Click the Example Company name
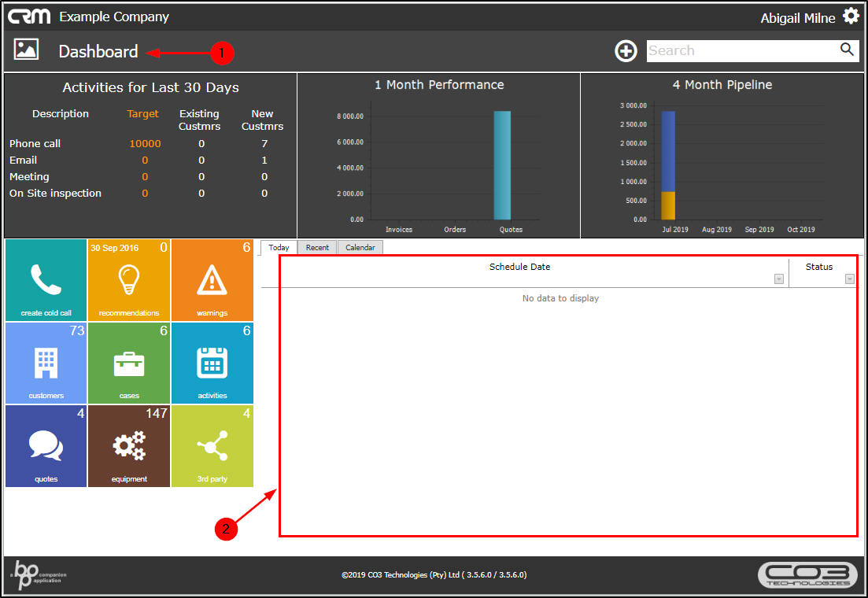The image size is (868, 598). [114, 17]
